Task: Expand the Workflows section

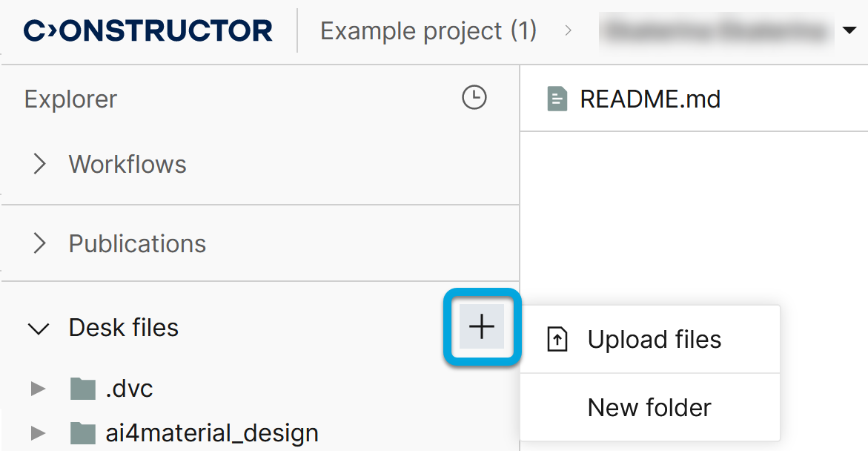Action: (39, 164)
